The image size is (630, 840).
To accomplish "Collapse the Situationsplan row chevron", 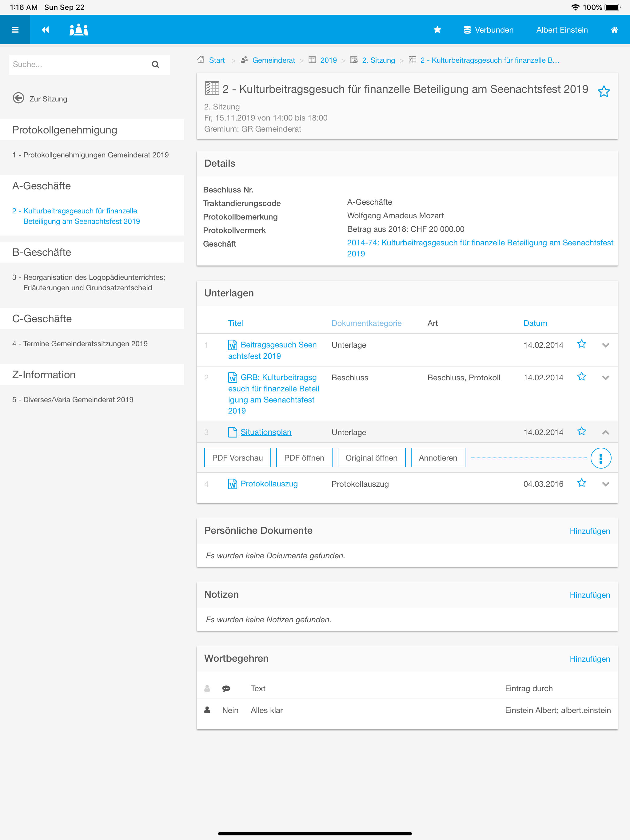I will point(606,433).
